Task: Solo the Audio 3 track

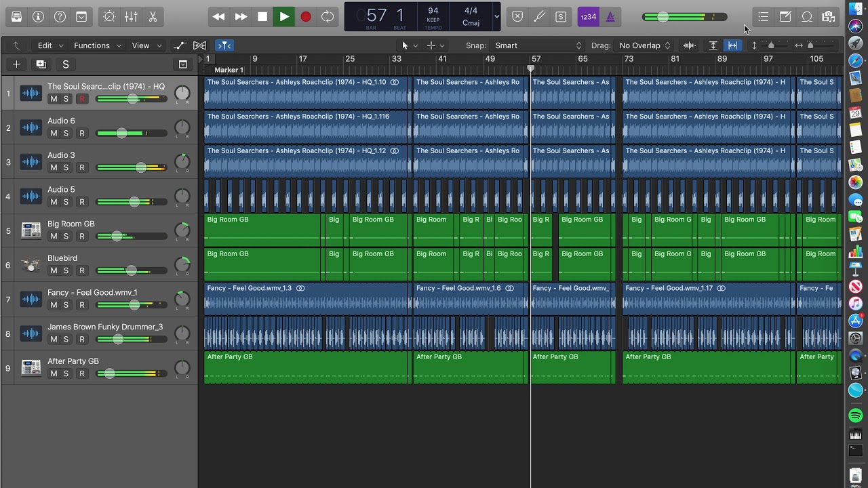Action: point(66,167)
